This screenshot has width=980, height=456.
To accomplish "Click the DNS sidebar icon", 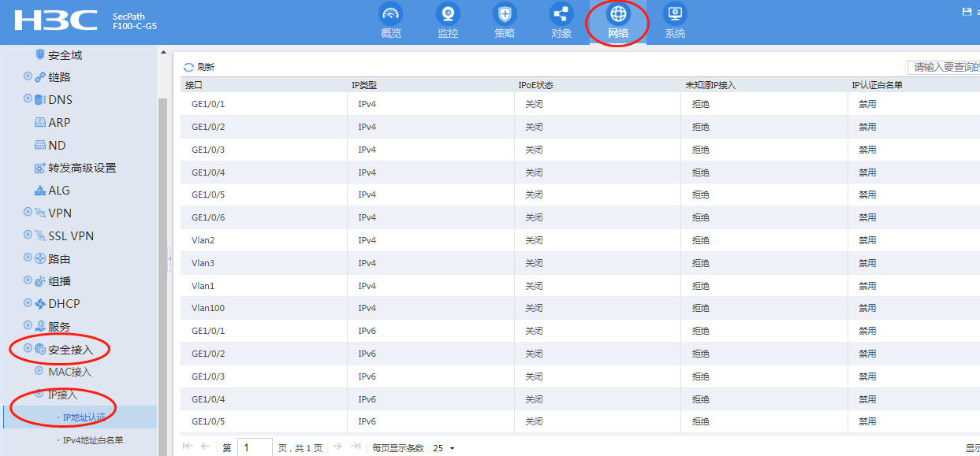I will pos(40,100).
